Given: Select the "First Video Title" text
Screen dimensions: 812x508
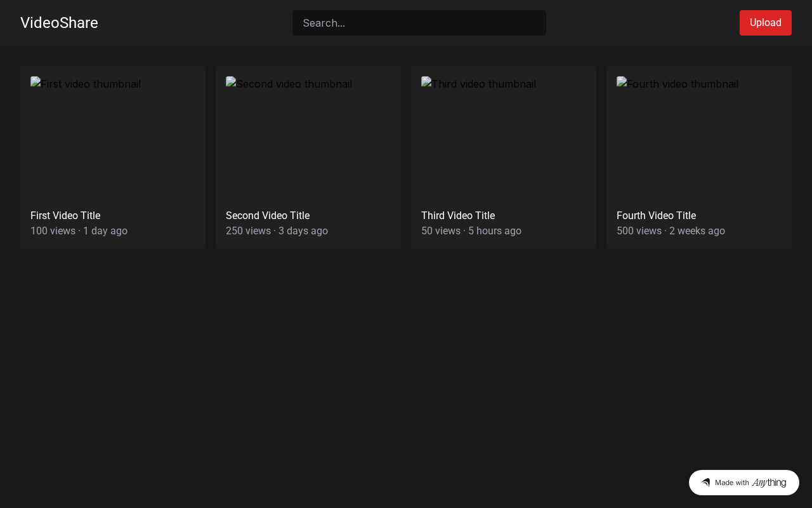Looking at the screenshot, I should point(65,216).
